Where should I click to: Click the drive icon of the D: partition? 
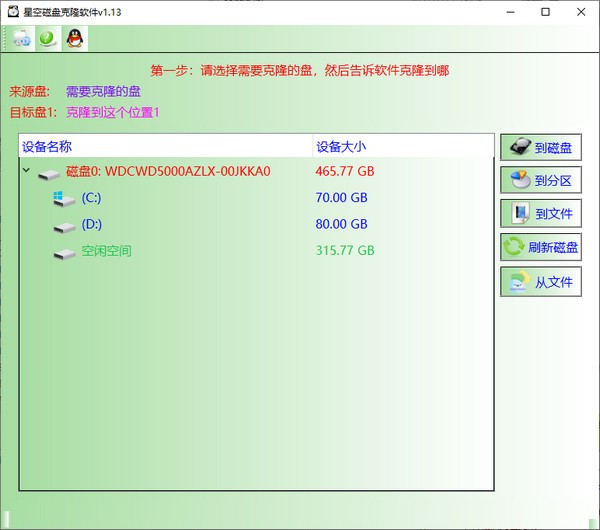tap(65, 225)
